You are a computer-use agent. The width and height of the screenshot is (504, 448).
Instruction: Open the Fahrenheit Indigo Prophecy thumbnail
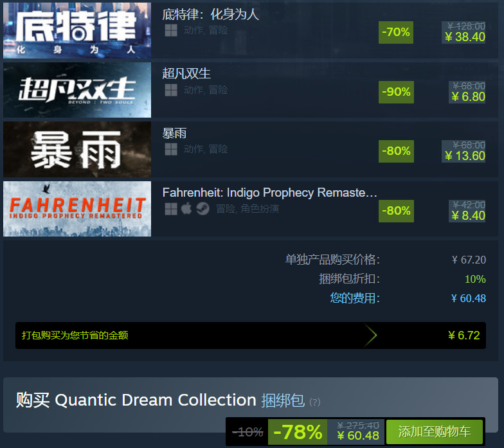tap(77, 209)
